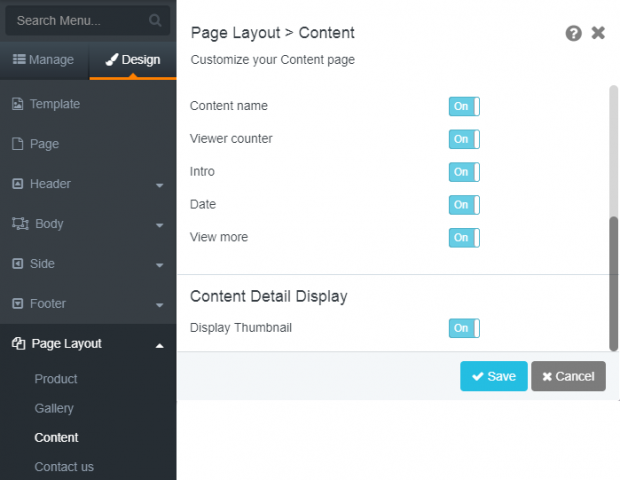Screen dimensions: 620x480
Task: Click the Page document icon
Action: tap(17, 144)
